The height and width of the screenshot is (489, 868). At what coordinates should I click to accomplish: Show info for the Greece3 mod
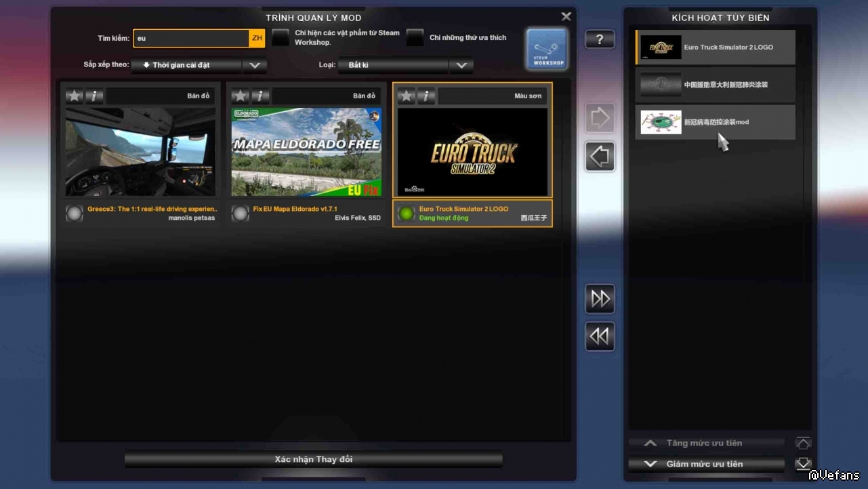(94, 96)
